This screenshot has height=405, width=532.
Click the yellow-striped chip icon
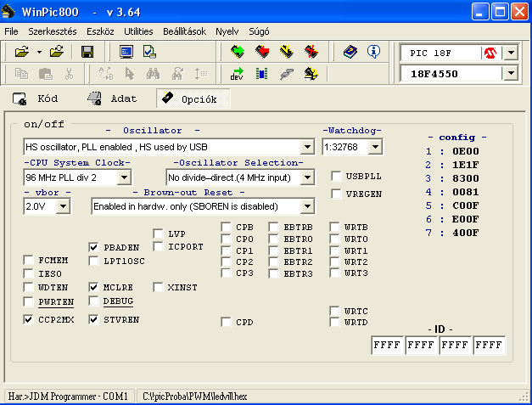pos(287,52)
